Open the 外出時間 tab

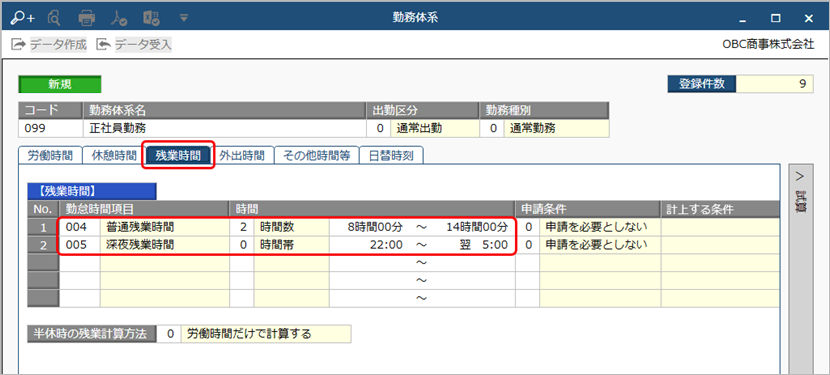pos(241,156)
